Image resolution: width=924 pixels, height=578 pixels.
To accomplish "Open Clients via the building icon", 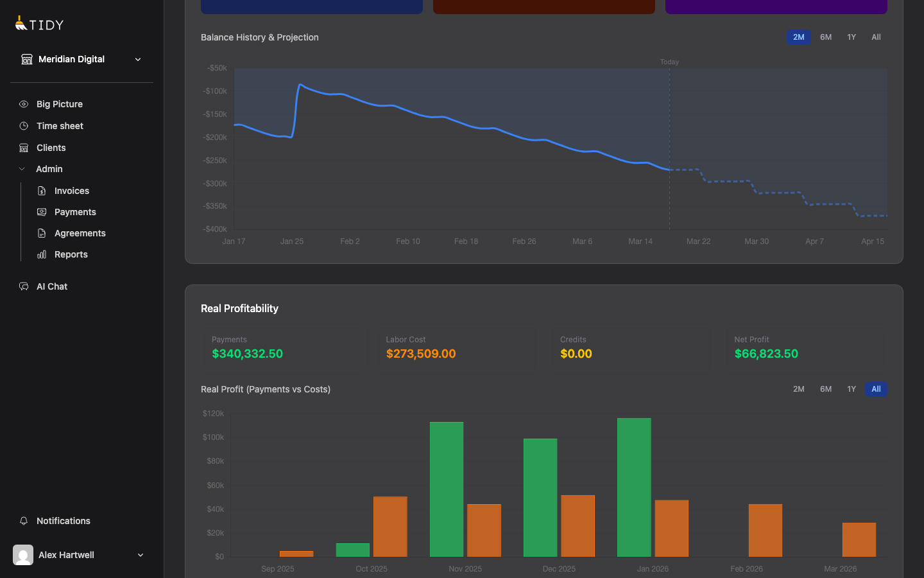I will click(24, 148).
